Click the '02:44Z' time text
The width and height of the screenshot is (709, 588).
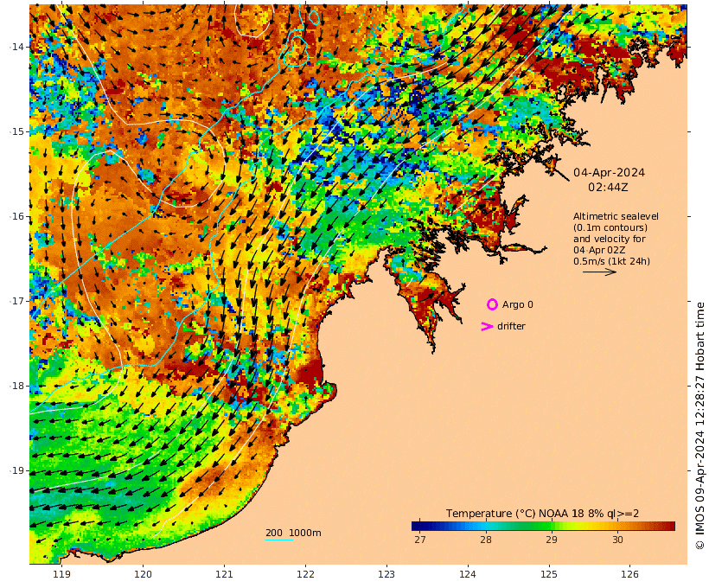coord(608,188)
